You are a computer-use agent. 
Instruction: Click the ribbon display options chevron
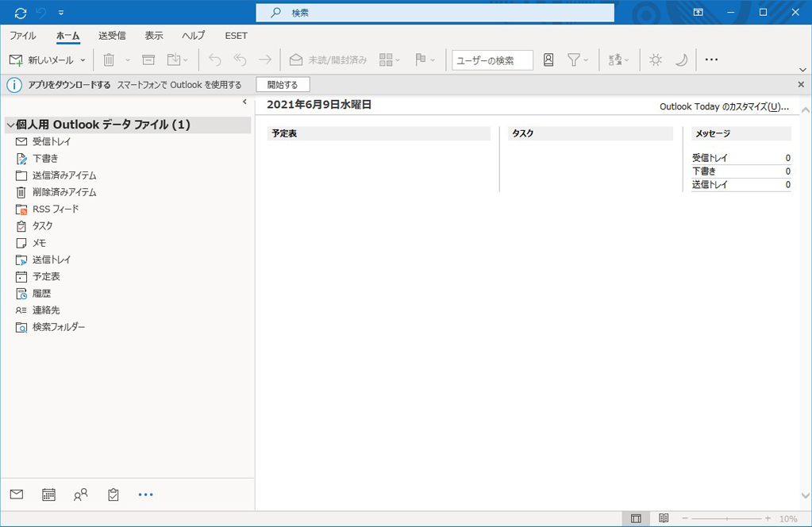point(802,70)
